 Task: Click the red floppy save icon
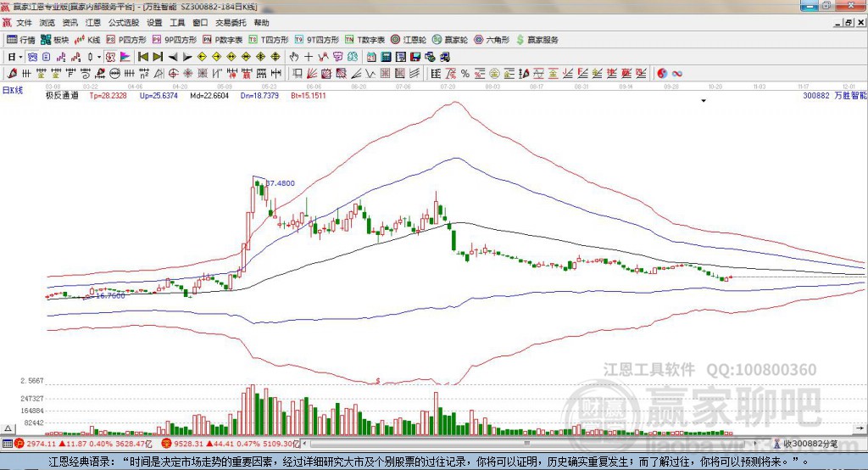415,57
